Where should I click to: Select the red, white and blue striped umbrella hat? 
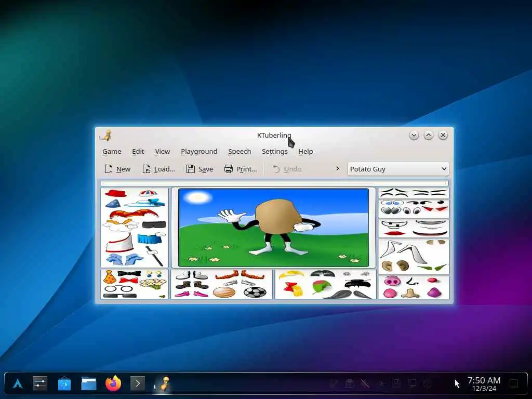pyautogui.click(x=148, y=194)
